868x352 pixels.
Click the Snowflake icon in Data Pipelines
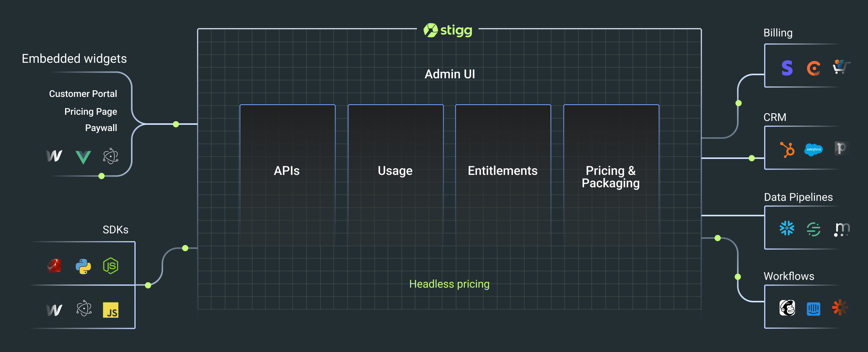point(787,228)
